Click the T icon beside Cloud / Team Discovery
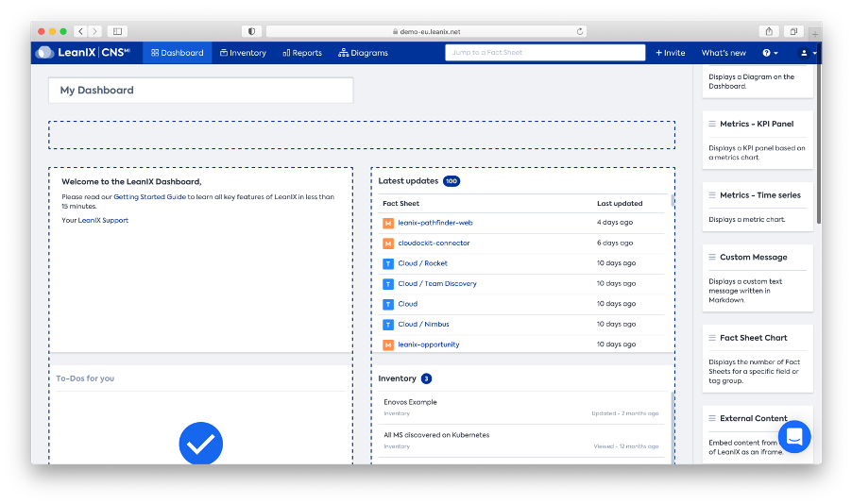Screen dimensions: 852x504 point(388,284)
